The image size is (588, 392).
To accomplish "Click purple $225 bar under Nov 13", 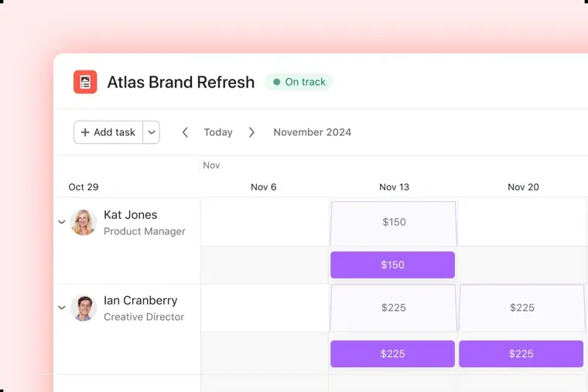I will 392,354.
